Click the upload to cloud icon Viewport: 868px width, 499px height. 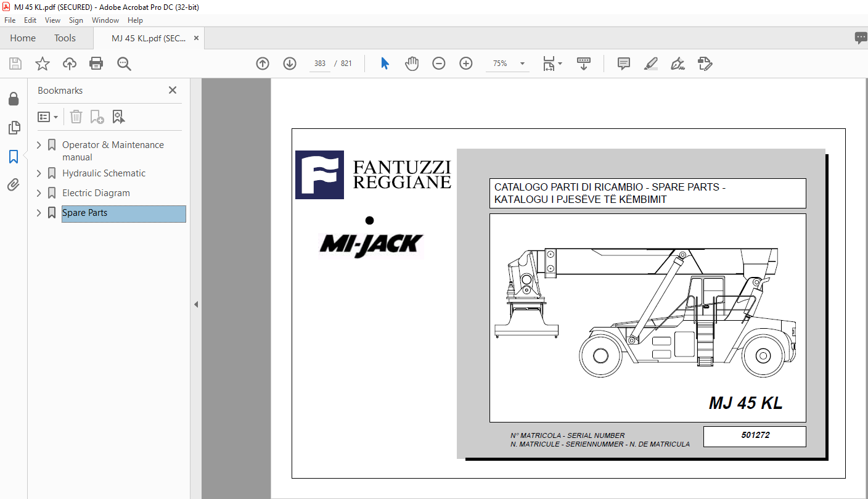70,64
